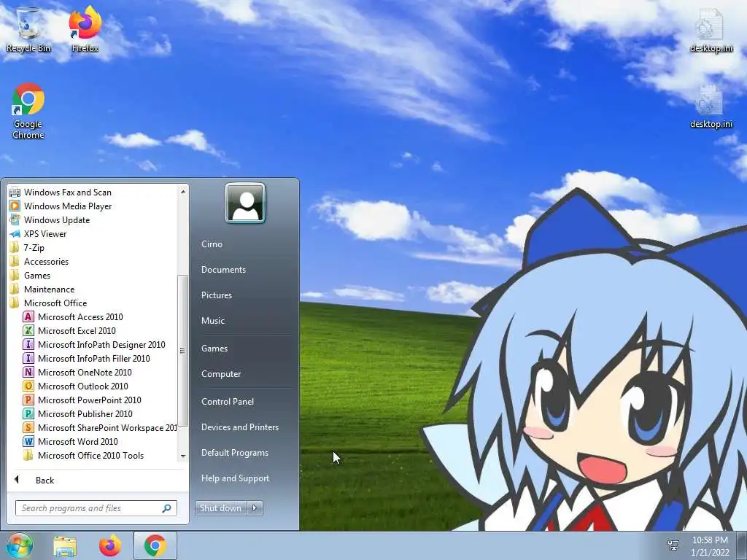Select the upper desktop.ini file icon
The width and height of the screenshot is (747, 560).
pos(711,31)
